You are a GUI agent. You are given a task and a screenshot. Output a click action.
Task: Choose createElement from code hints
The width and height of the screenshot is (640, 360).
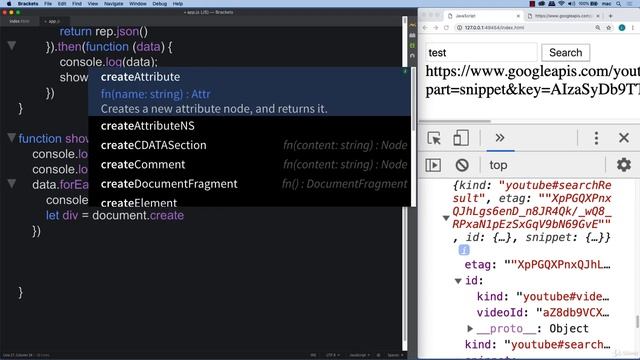click(x=249, y=201)
